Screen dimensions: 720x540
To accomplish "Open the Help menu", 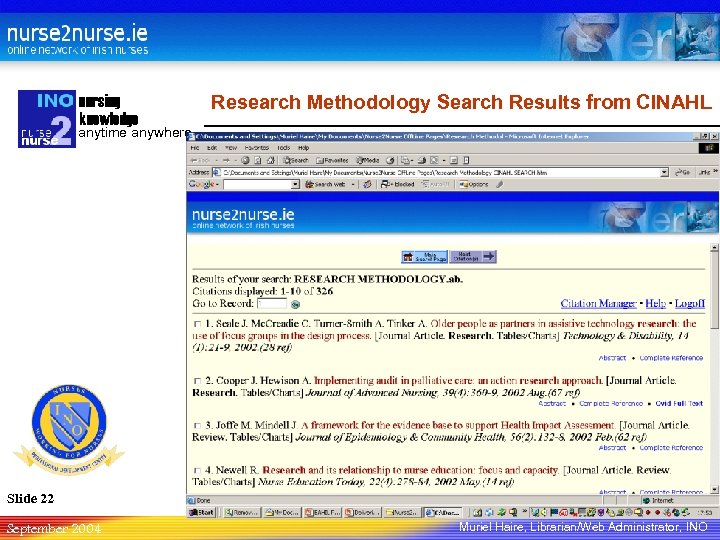I will pyautogui.click(x=304, y=148).
